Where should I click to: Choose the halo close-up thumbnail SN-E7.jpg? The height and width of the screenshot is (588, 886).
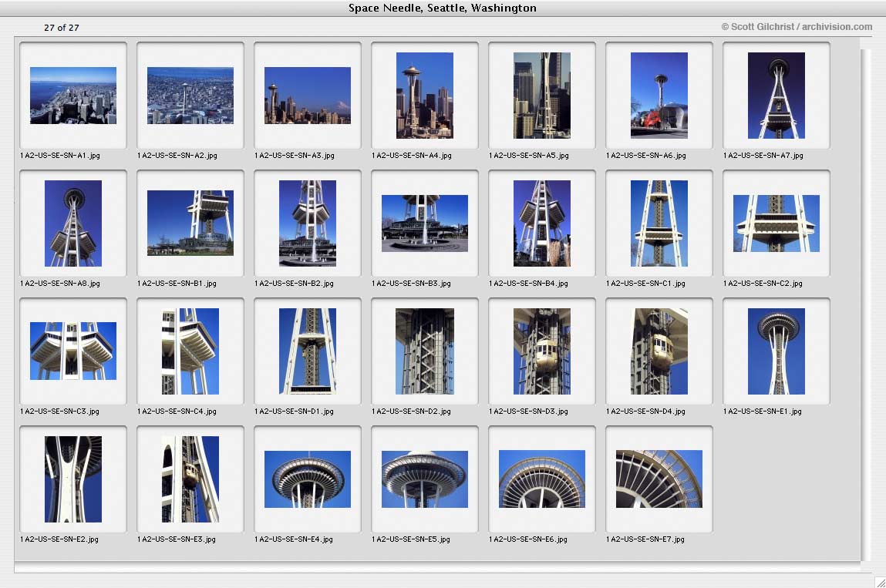pos(659,479)
